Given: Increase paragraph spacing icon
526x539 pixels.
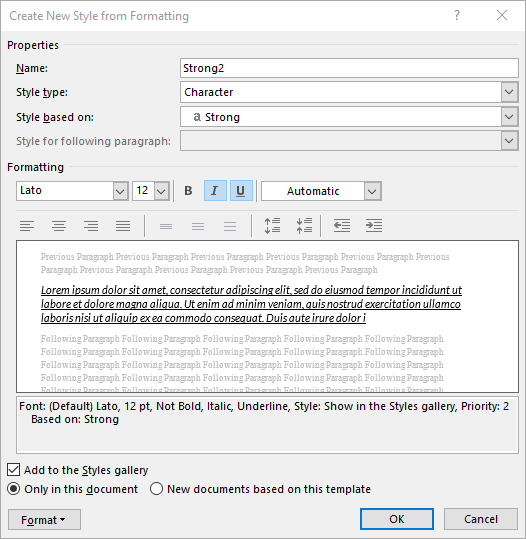Looking at the screenshot, I should pyautogui.click(x=272, y=226).
